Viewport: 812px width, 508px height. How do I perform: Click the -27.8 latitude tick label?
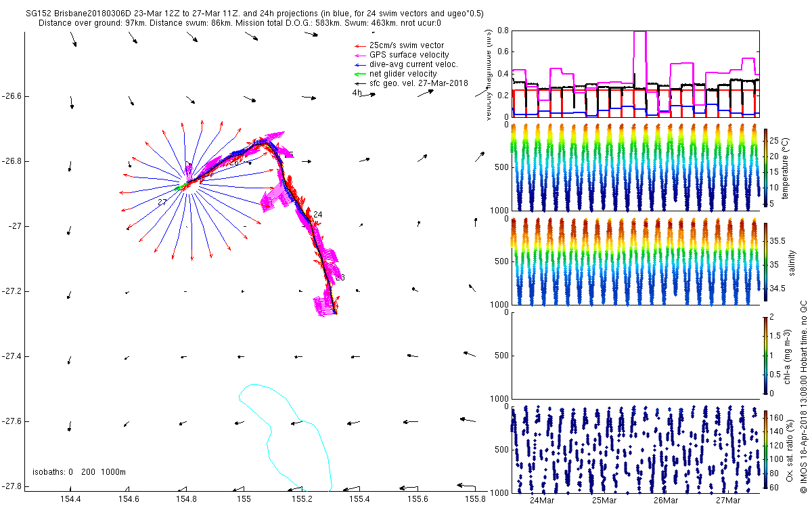pyautogui.click(x=12, y=486)
